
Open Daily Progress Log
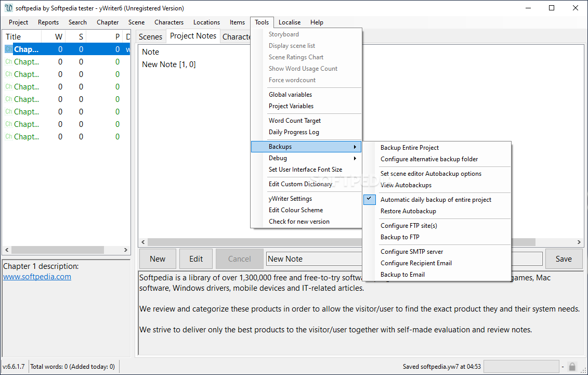(x=306, y=132)
